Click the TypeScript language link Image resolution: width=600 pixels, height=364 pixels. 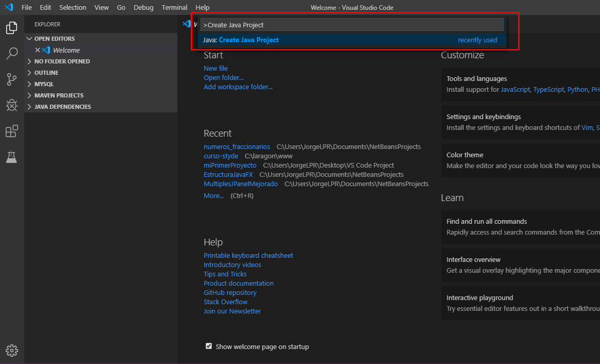pyautogui.click(x=549, y=89)
